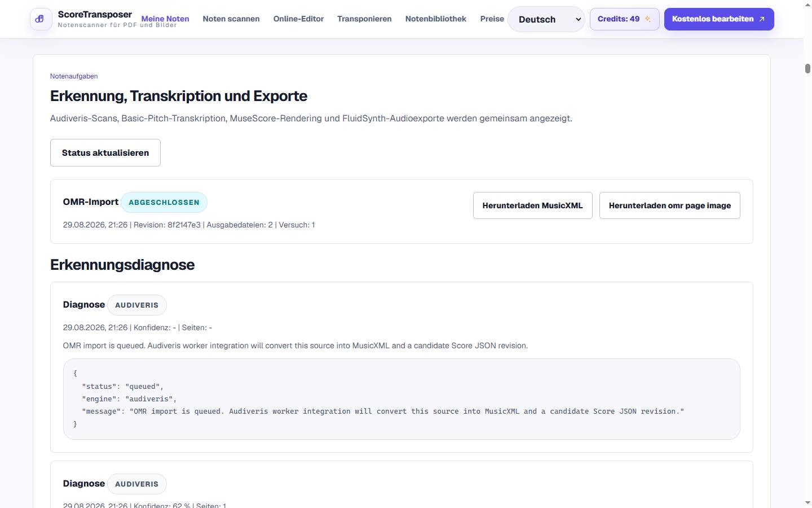The image size is (812, 508).
Task: Select Online-Editor in the top navigation
Action: pyautogui.click(x=298, y=19)
